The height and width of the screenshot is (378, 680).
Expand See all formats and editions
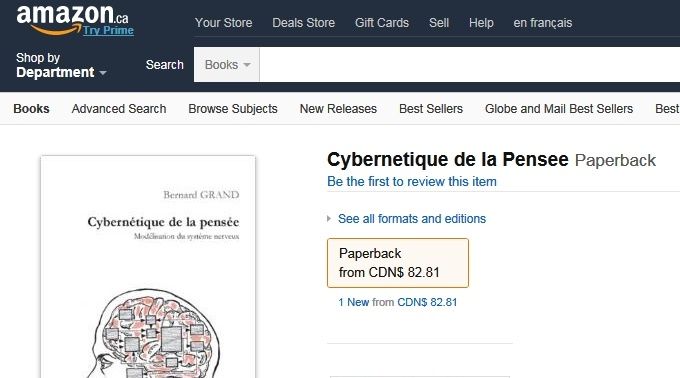tap(412, 219)
